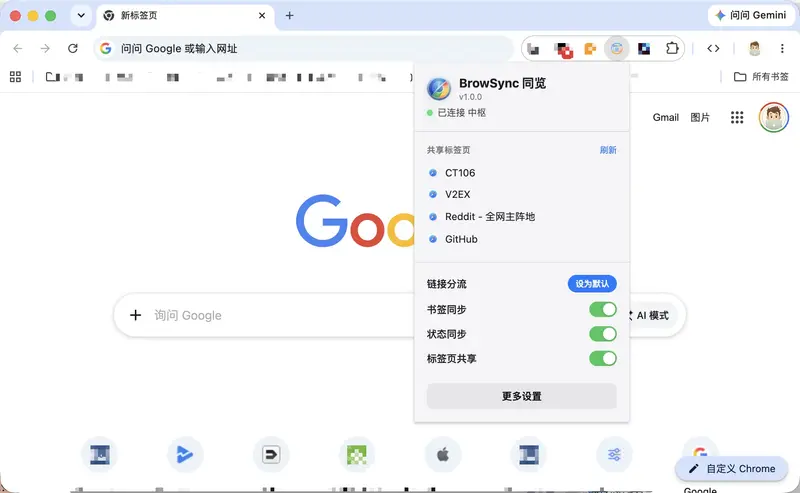Close the 新标签页 tab
Viewport: 800px width, 493px height.
pos(262,15)
